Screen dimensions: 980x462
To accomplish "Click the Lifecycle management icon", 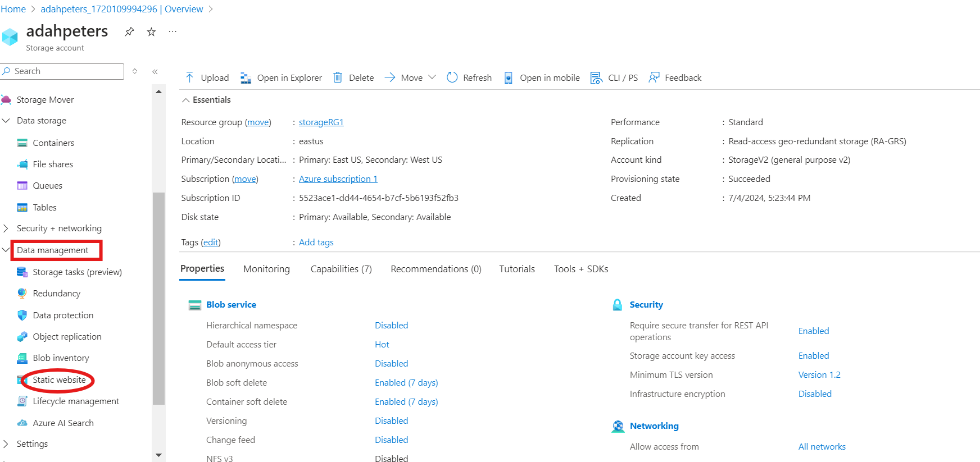I will click(x=22, y=401).
